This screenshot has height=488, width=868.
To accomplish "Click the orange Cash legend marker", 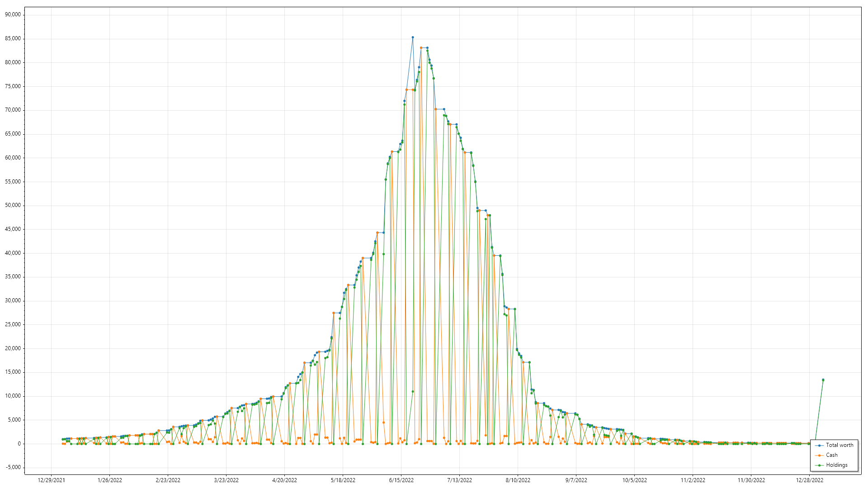I will 819,455.
